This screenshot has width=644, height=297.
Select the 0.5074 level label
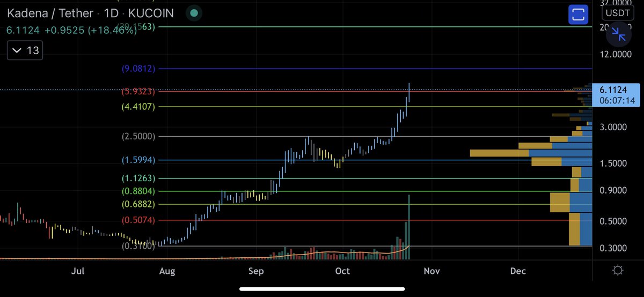coord(138,220)
